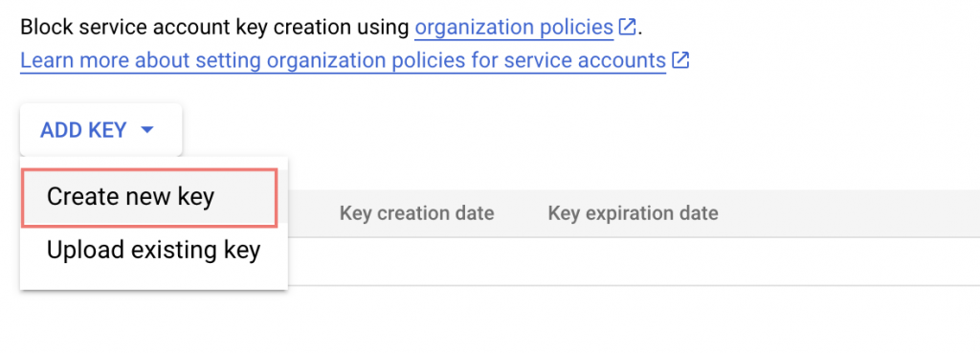Click the empty table row under headers

coord(634,261)
